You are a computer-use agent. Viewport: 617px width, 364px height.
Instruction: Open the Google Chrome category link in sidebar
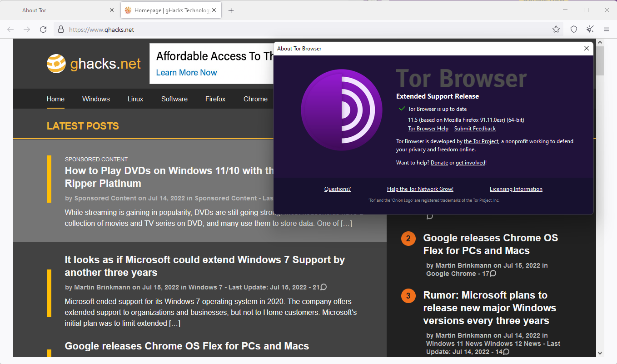pyautogui.click(x=451, y=274)
